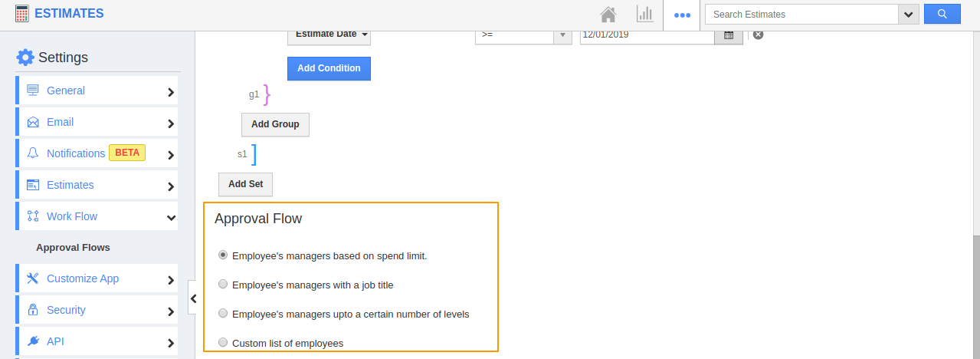This screenshot has height=359, width=980.
Task: Remove the condition with the X icon
Action: click(758, 35)
